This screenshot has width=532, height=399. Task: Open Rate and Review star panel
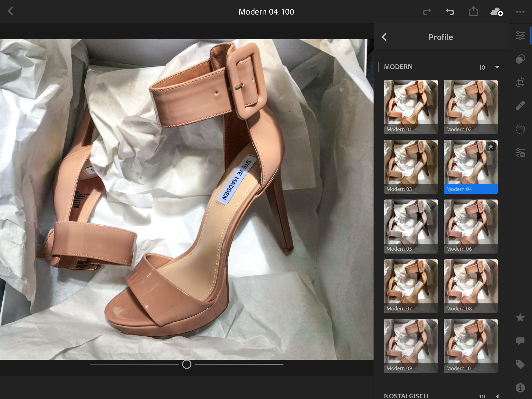[520, 317]
